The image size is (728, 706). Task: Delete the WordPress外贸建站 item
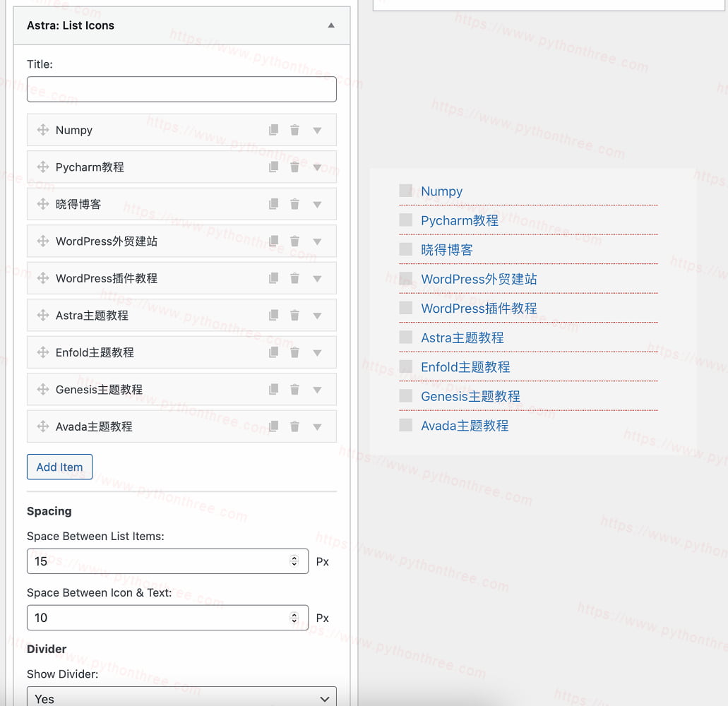coord(294,241)
